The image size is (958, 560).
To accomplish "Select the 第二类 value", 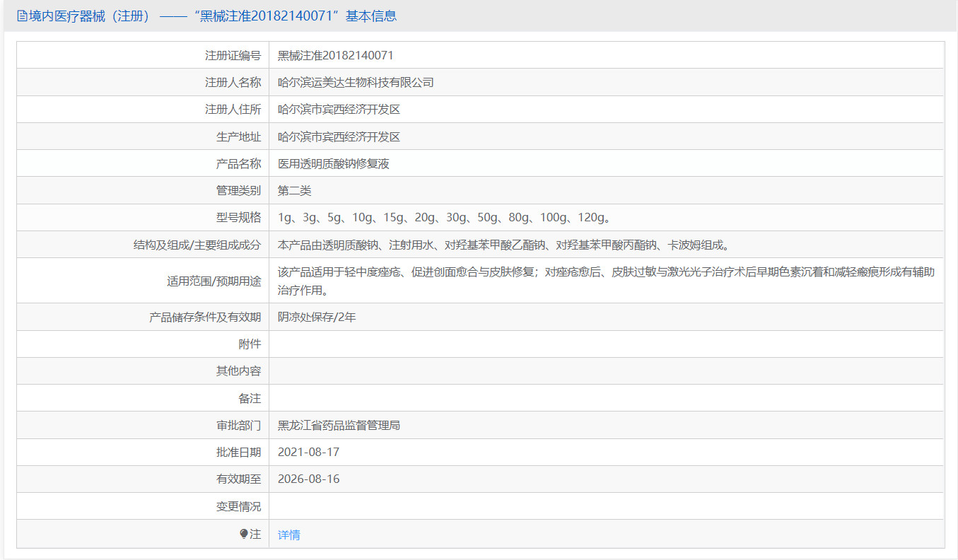I will click(295, 190).
